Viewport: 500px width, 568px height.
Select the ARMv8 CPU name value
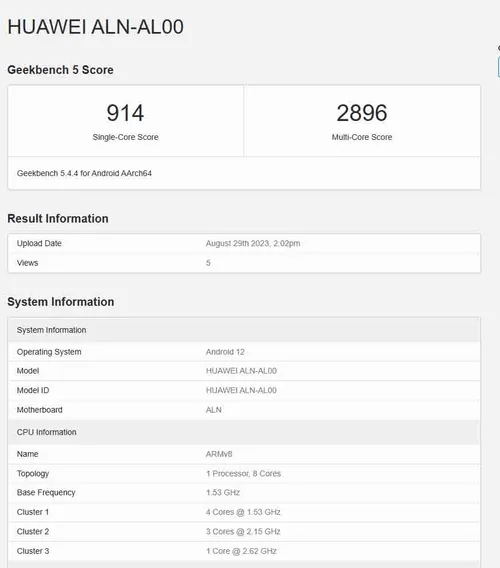pos(219,454)
